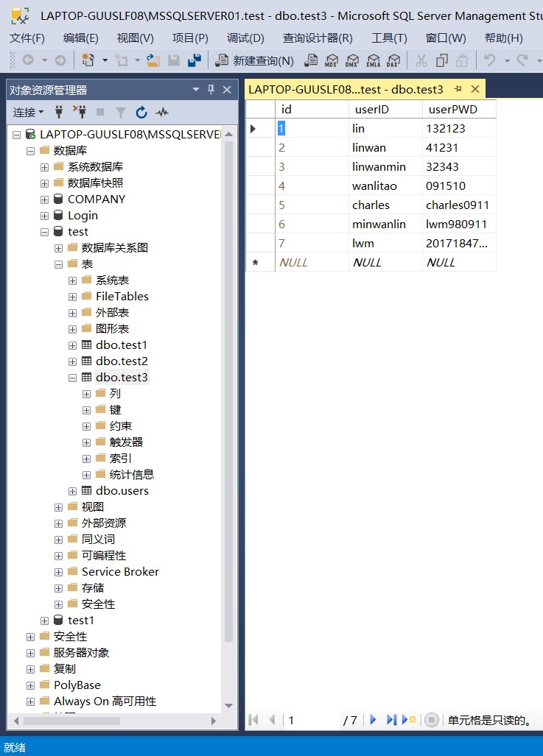Close the Object Explorer panel

coord(227,90)
